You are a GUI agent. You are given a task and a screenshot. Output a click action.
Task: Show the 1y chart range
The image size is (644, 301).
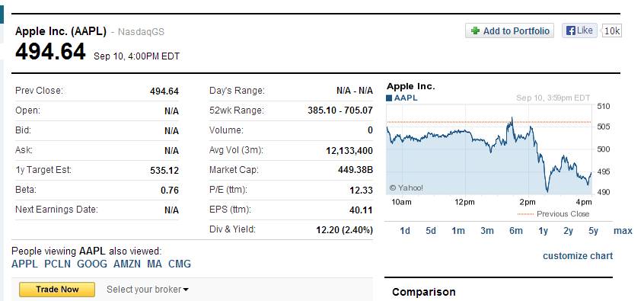[544, 231]
